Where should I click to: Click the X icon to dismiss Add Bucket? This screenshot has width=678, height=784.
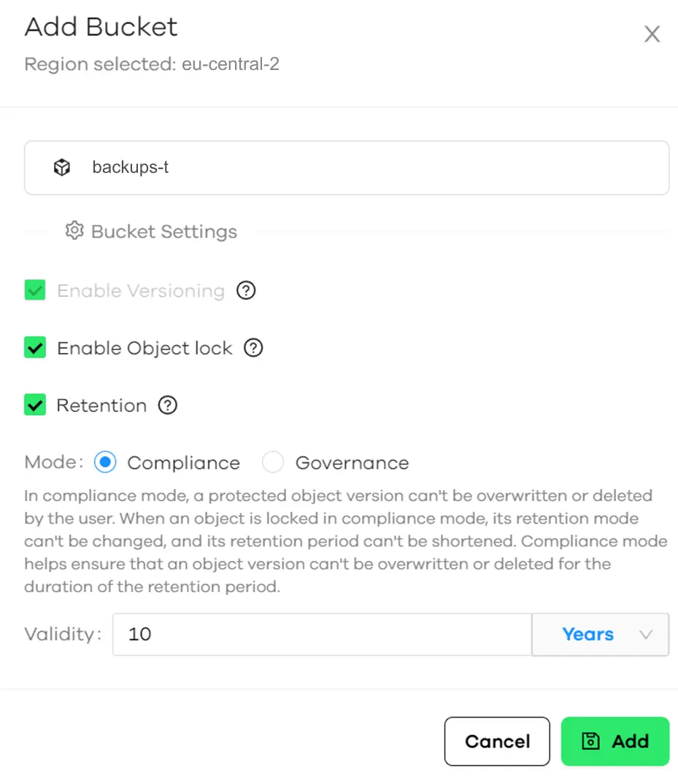coord(652,34)
